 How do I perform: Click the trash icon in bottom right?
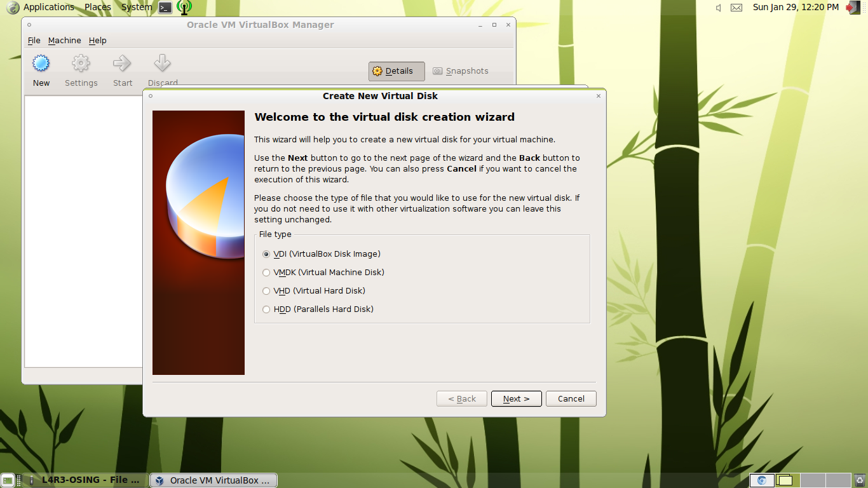coord(860,480)
